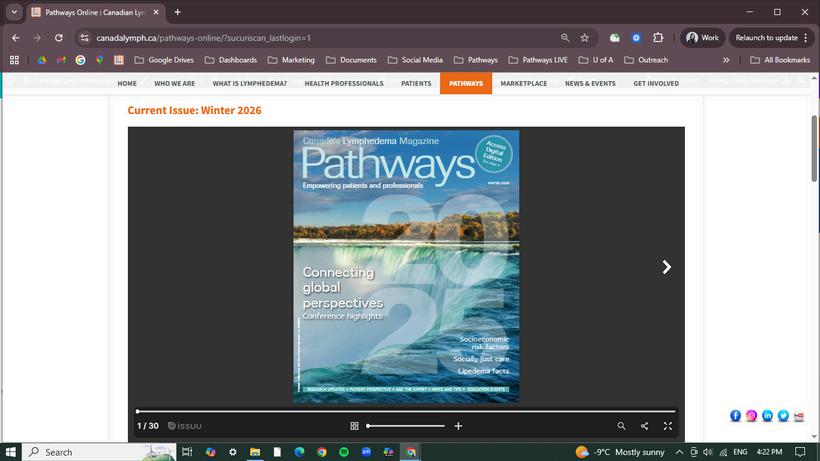Open the Work profile button
The width and height of the screenshot is (820, 461).
[x=702, y=38]
